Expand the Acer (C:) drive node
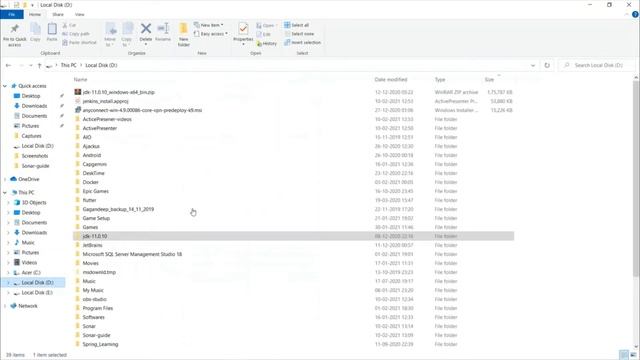Screen dimensions: 640x360 8,273
